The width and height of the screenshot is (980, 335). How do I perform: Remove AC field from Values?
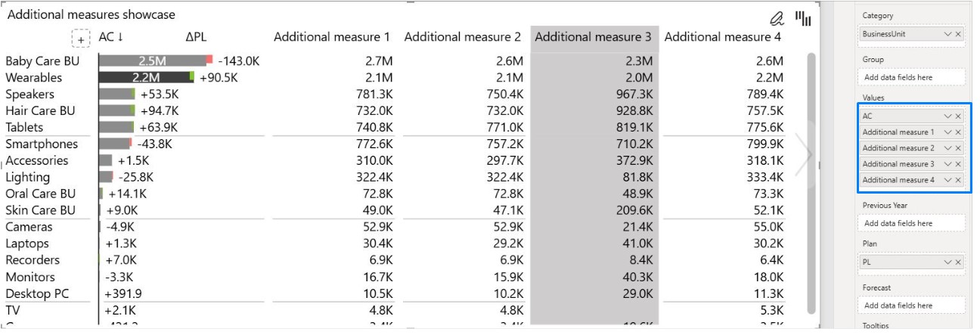(x=959, y=116)
